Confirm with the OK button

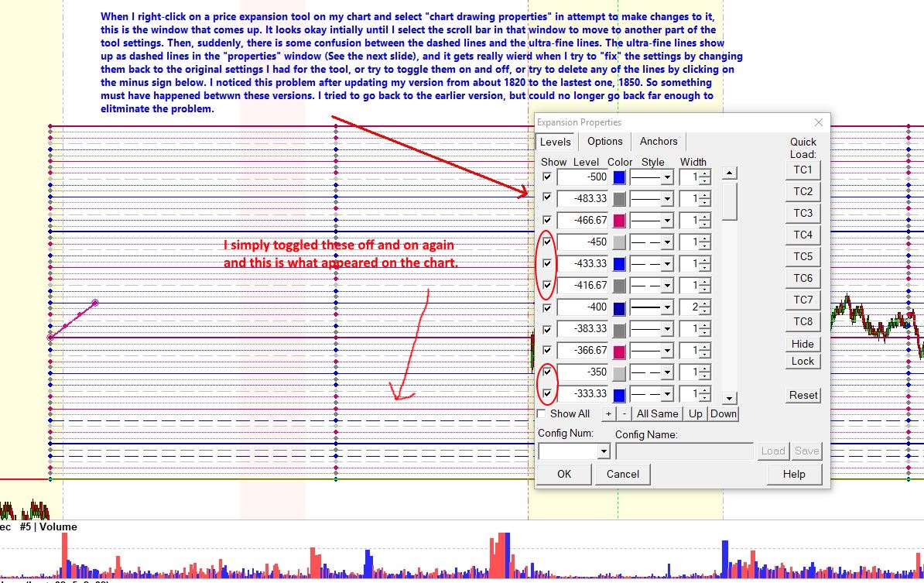(564, 474)
